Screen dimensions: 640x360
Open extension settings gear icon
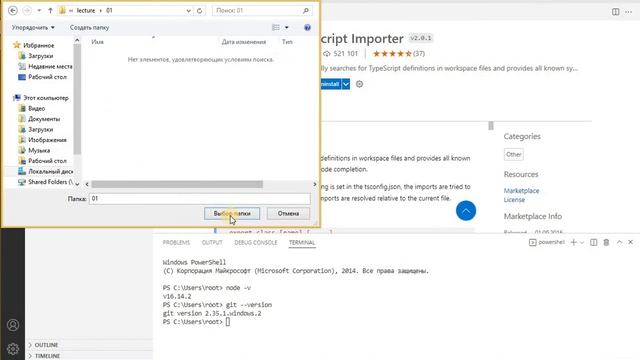tap(359, 84)
